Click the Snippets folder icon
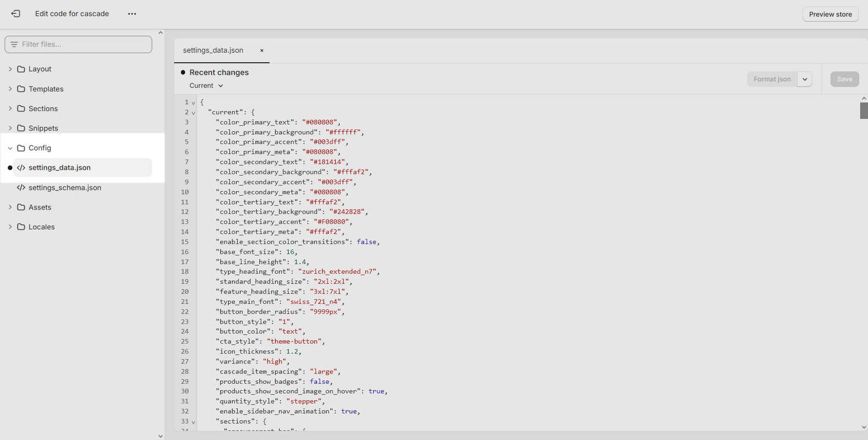868x440 pixels. coord(21,128)
